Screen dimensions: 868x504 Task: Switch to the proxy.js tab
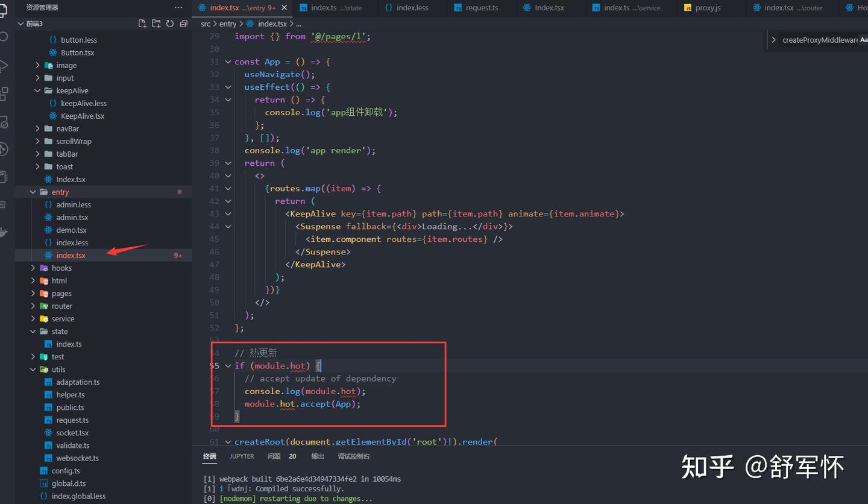[708, 8]
